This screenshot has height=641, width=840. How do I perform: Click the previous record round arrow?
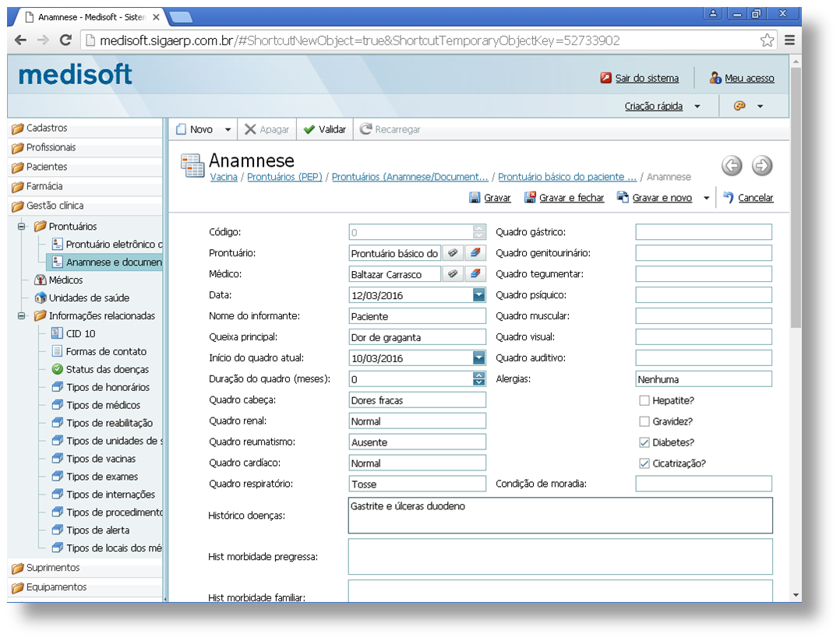[x=732, y=166]
